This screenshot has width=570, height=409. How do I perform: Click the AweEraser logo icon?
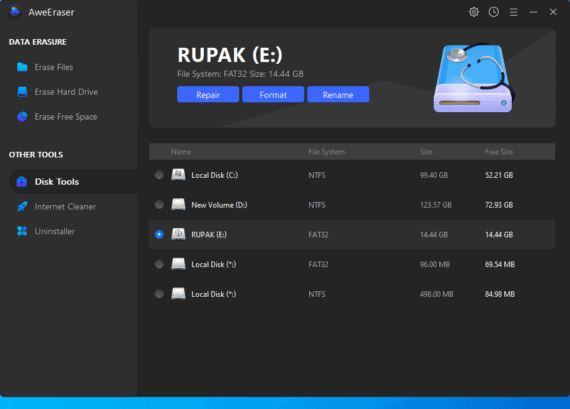[15, 12]
